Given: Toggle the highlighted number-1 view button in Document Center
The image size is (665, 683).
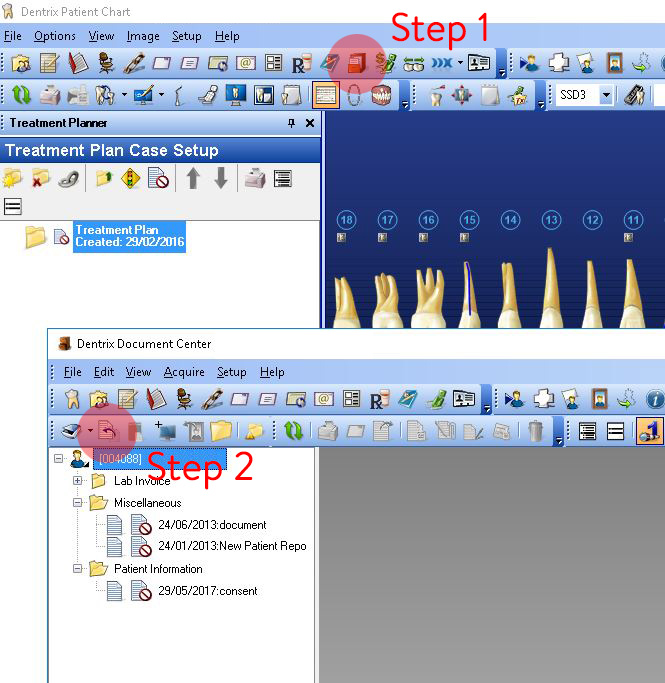Looking at the screenshot, I should click(648, 431).
